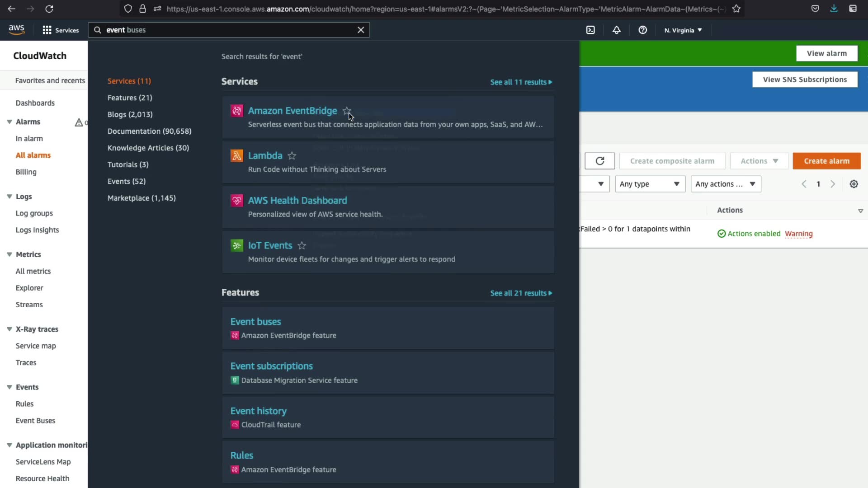868x488 pixels.
Task: Open the notifications bell
Action: coord(616,30)
